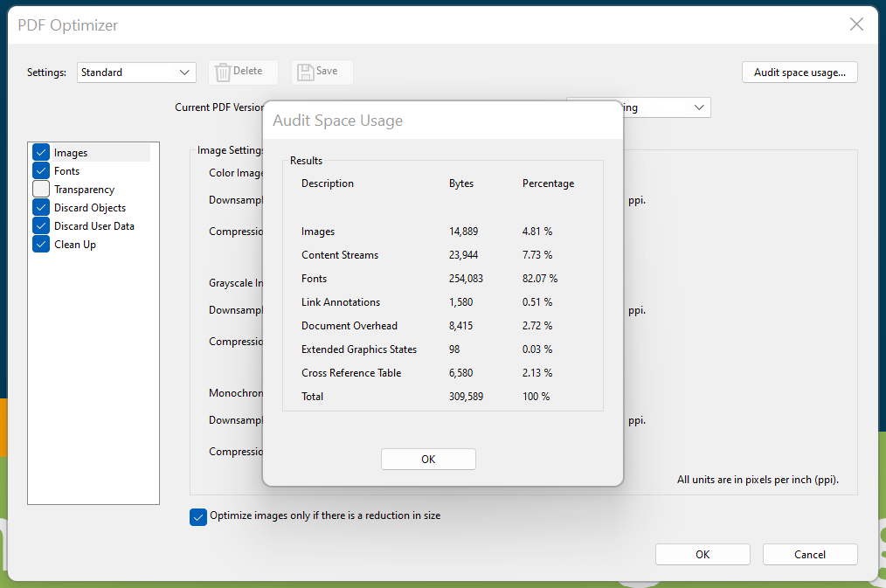Click Cancel to dismiss PDF Optimizer
This screenshot has width=886, height=588.
tap(809, 554)
